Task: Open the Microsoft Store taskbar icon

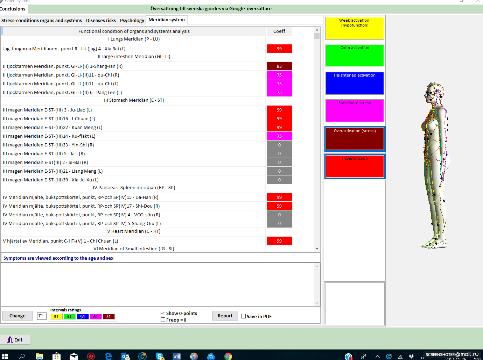Action: [x=57, y=356]
